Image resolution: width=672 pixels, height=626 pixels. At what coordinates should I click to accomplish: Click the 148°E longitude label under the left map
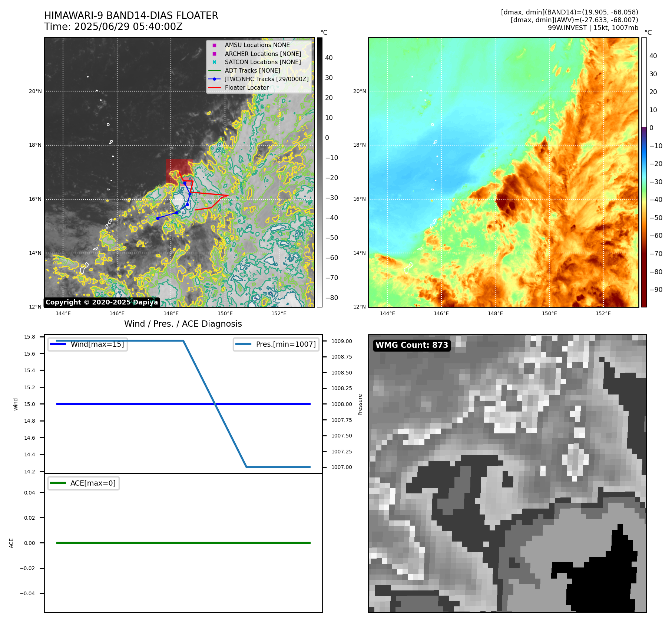click(x=171, y=313)
